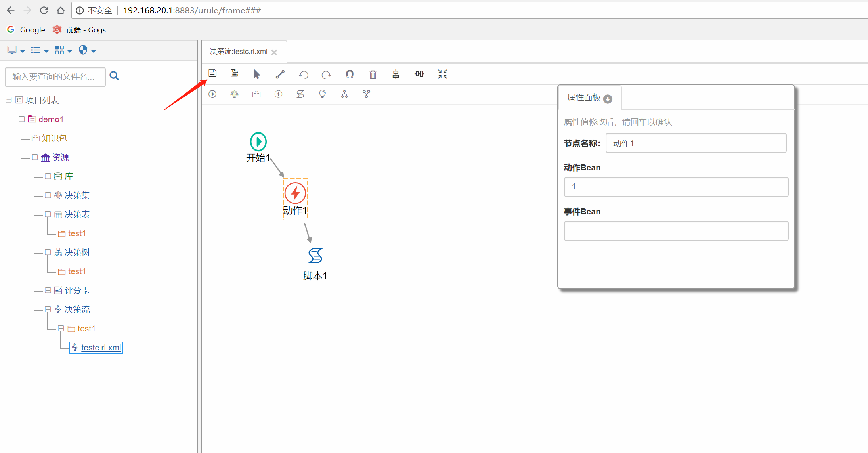Click the trash delete icon

point(373,75)
